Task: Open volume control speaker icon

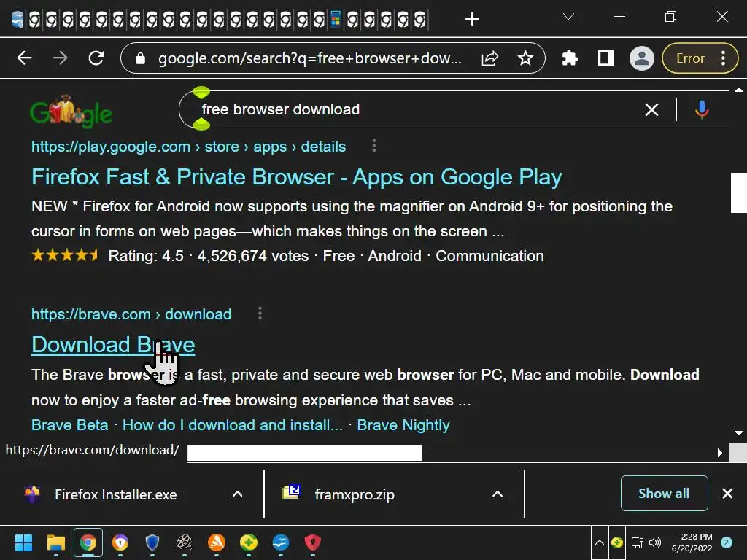Action: [655, 542]
